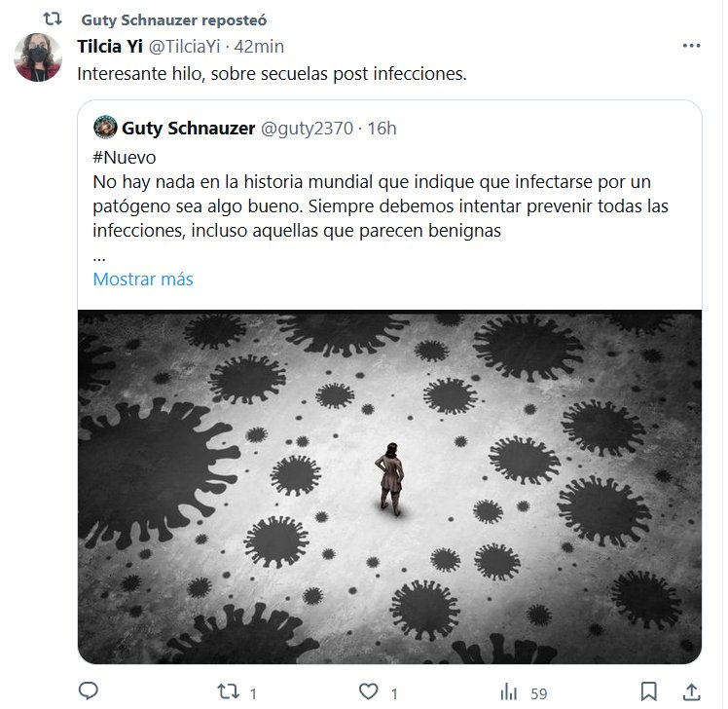Screen dimensions: 728x709
Task: View tweet analytics bar chart icon
Action: [509, 691]
